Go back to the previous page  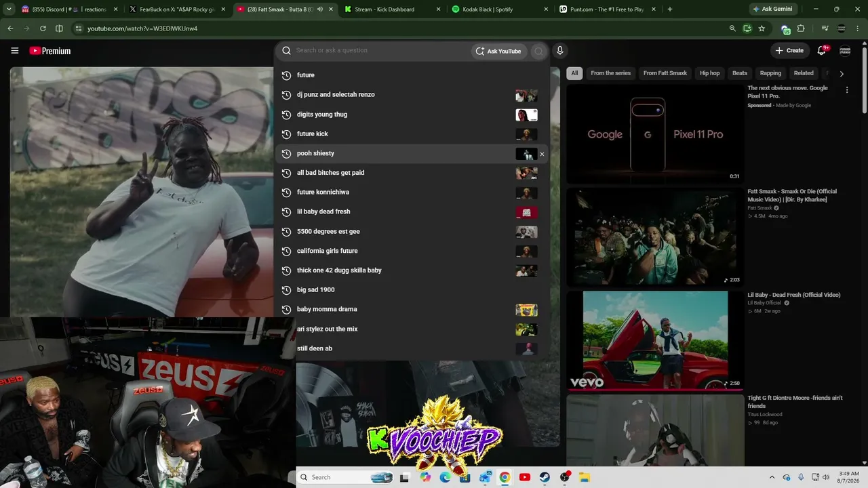pos(10,28)
